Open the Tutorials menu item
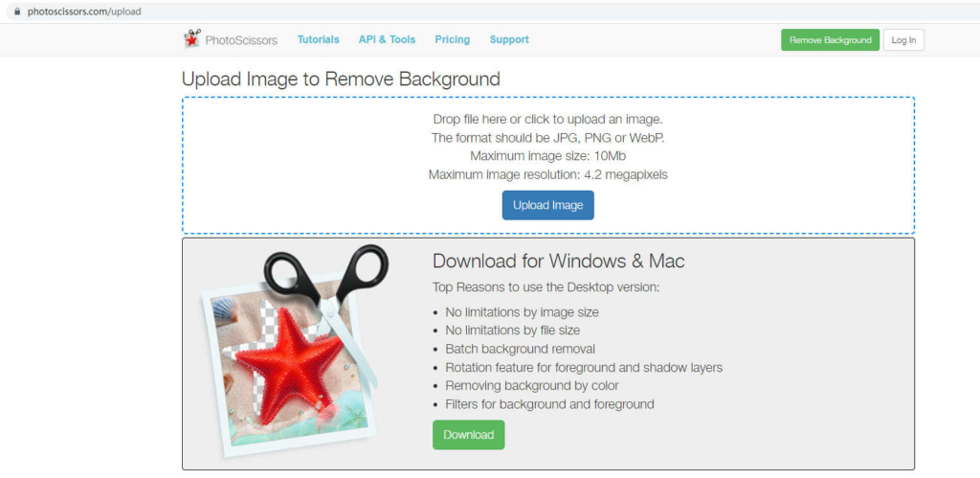Screen dimensions: 980x478 [318, 39]
